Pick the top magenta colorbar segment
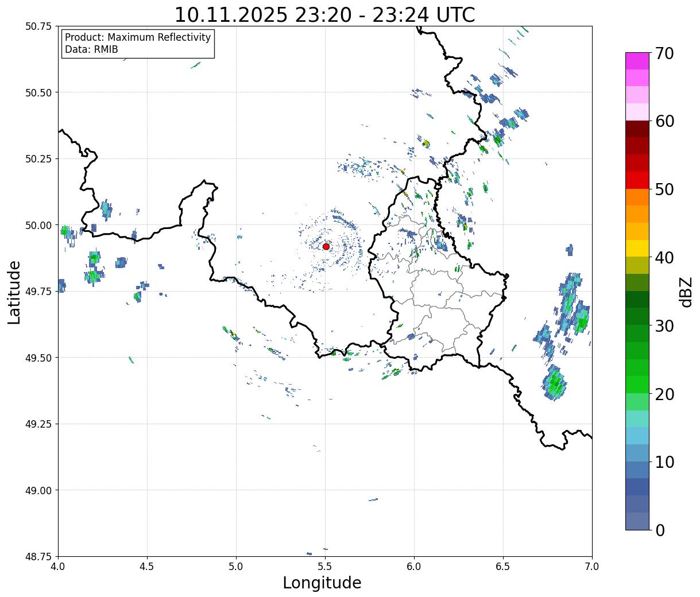This screenshot has height=597, width=700. [x=637, y=61]
